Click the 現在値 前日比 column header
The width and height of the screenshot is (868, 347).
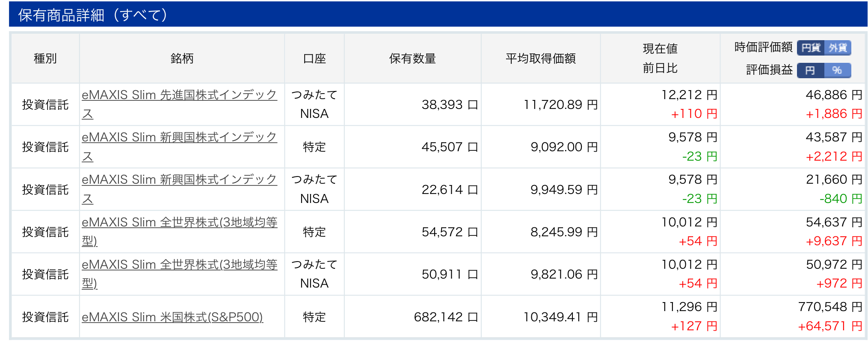[x=660, y=59]
